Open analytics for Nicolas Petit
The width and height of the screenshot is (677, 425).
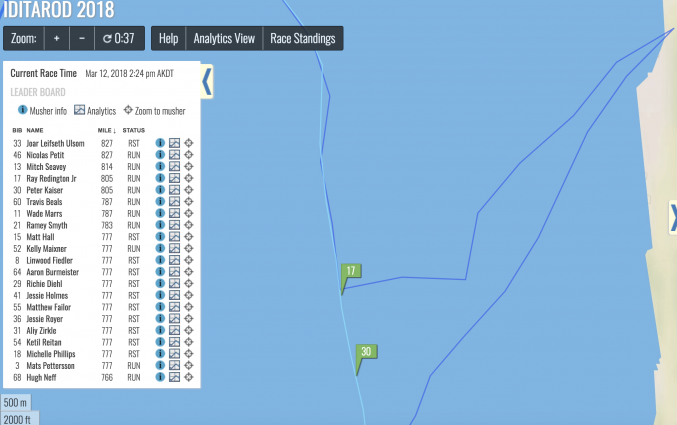[x=174, y=155]
